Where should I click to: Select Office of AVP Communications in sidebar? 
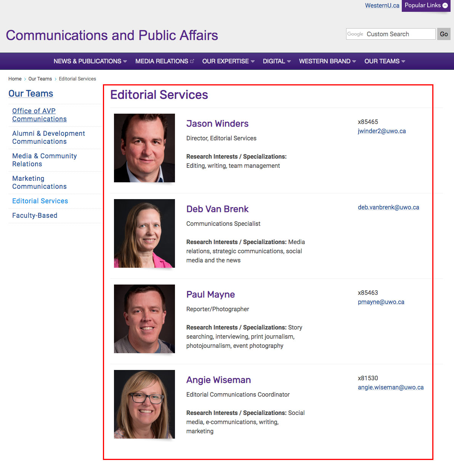pos(39,115)
